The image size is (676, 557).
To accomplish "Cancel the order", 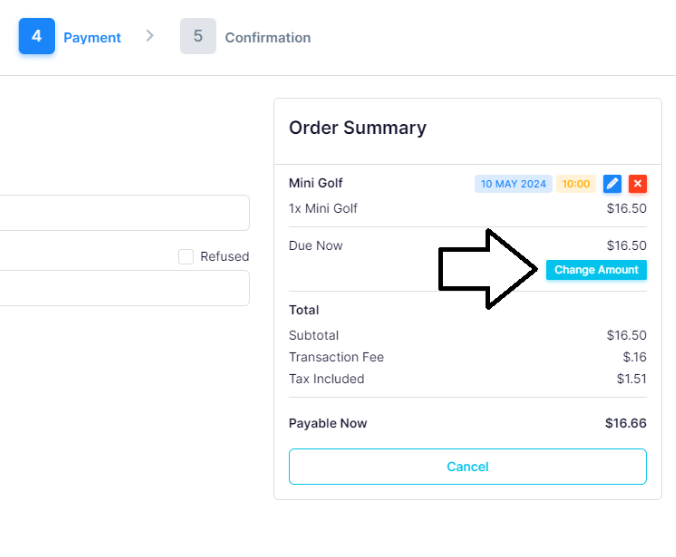I will click(468, 466).
